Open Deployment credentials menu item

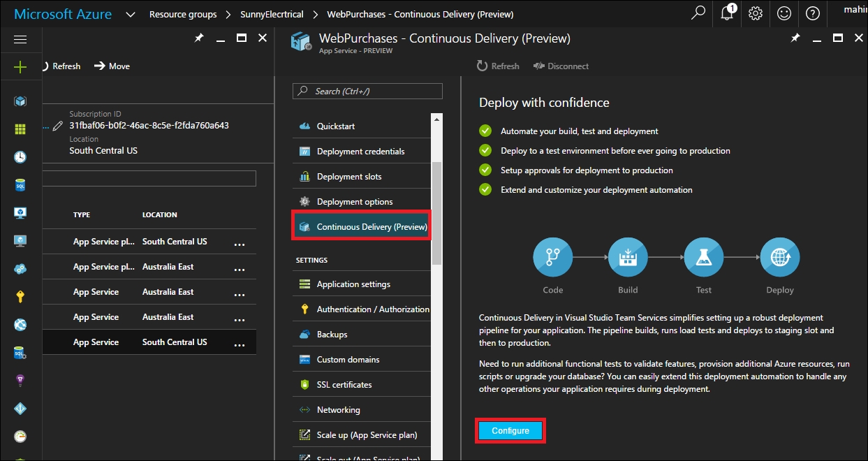361,152
